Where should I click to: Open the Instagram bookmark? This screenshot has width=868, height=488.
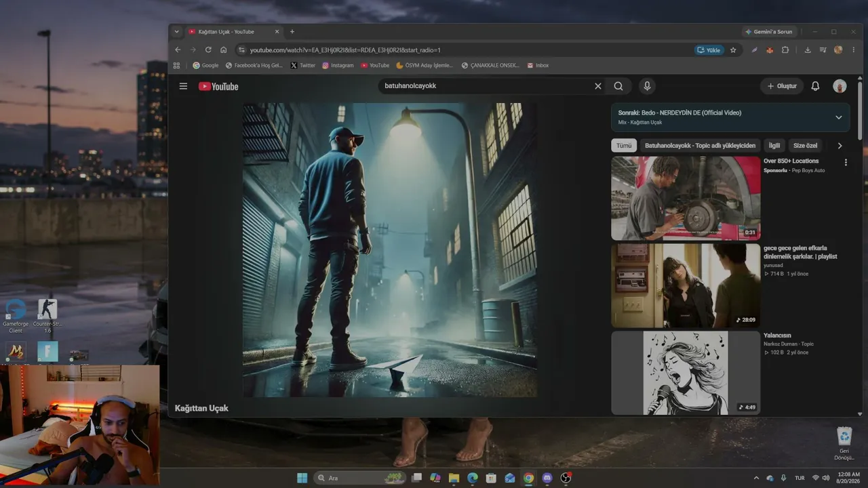[338, 65]
